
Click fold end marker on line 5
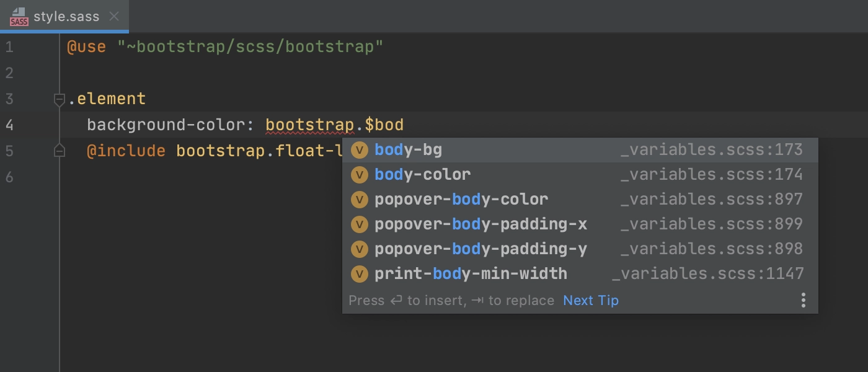[60, 151]
